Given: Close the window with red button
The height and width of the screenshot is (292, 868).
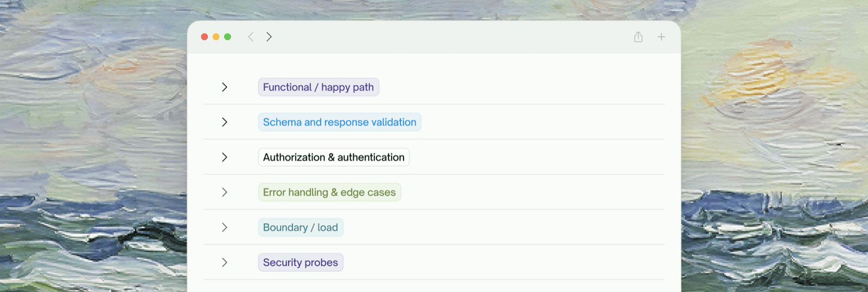Looking at the screenshot, I should [205, 37].
